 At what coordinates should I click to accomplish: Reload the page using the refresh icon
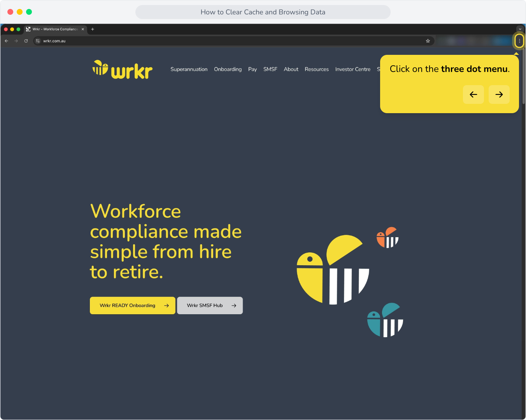[26, 41]
